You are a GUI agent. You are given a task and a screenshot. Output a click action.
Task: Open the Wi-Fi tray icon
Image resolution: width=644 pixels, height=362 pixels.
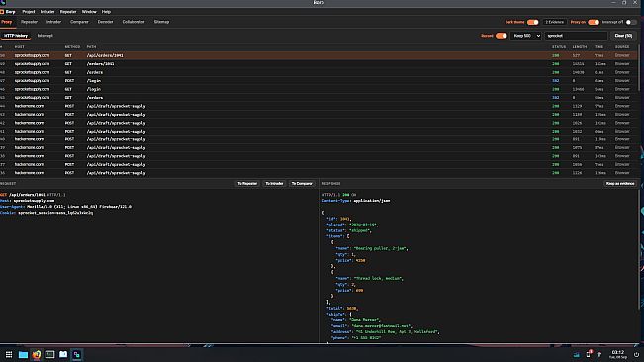[x=599, y=355]
